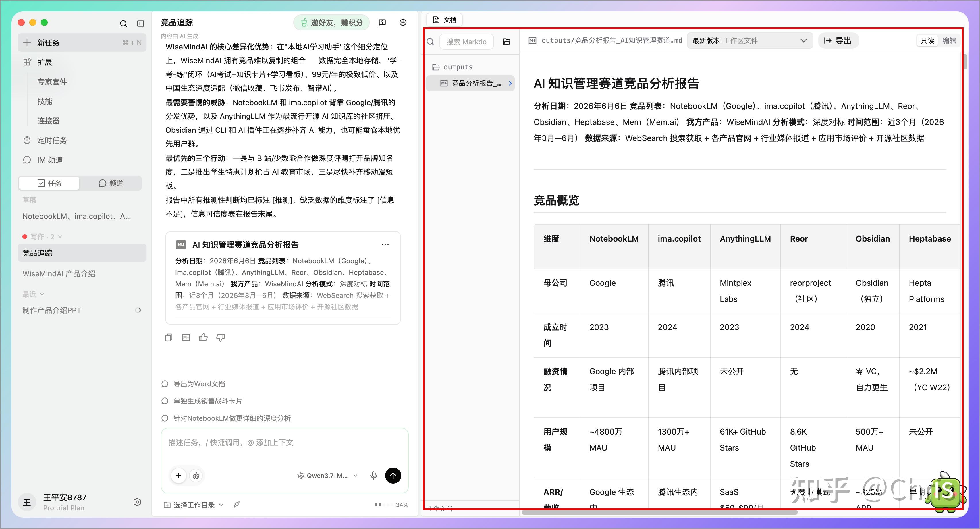
Task: Click the horizontal scrollbar under the document
Action: tap(659, 512)
